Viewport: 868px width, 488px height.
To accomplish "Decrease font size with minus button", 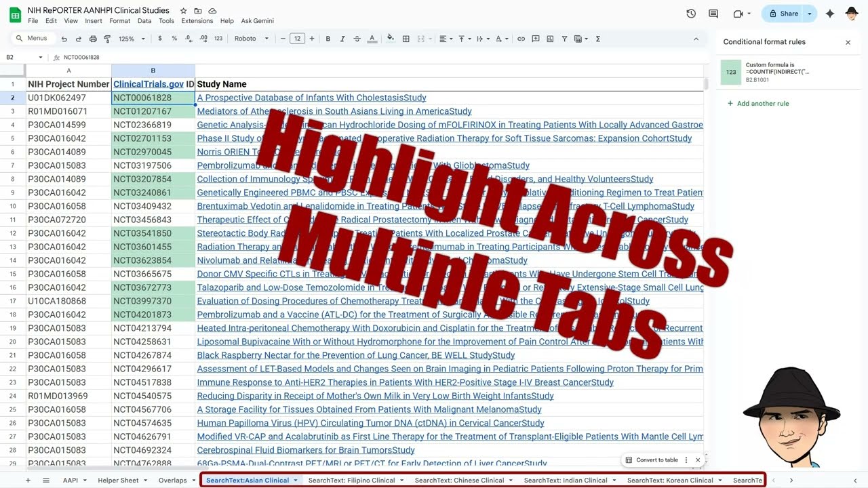I will [x=283, y=39].
